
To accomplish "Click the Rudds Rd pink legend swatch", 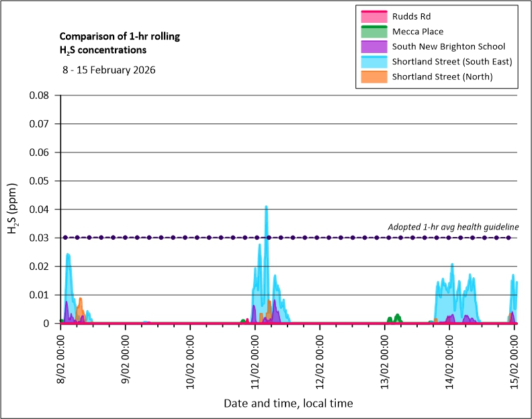I will click(x=373, y=16).
